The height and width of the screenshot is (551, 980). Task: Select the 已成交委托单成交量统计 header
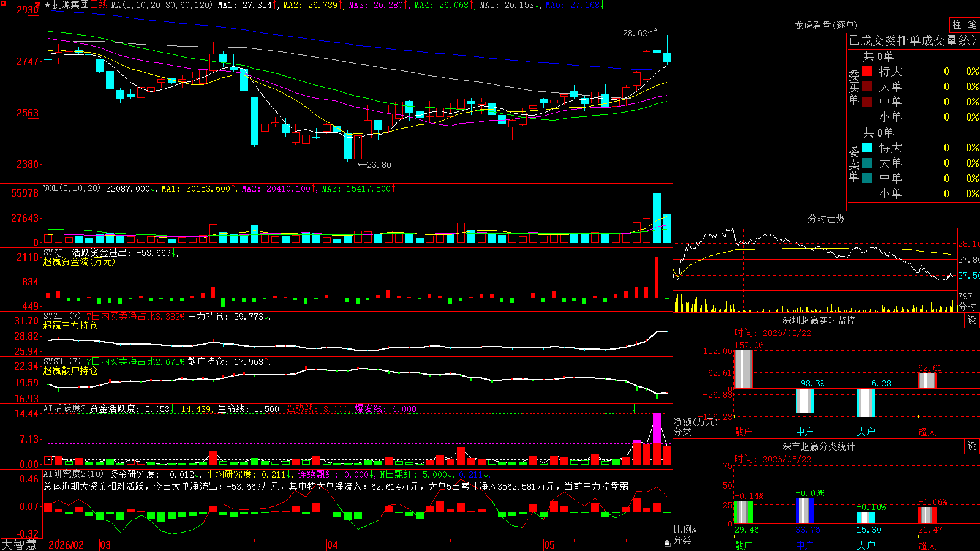tap(914, 40)
